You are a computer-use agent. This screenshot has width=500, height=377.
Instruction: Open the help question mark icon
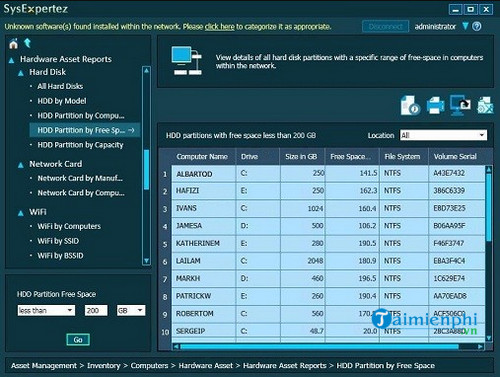(477, 26)
